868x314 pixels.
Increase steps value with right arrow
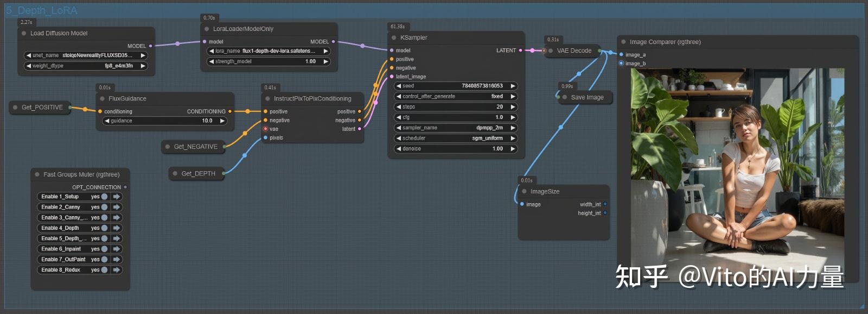[513, 107]
